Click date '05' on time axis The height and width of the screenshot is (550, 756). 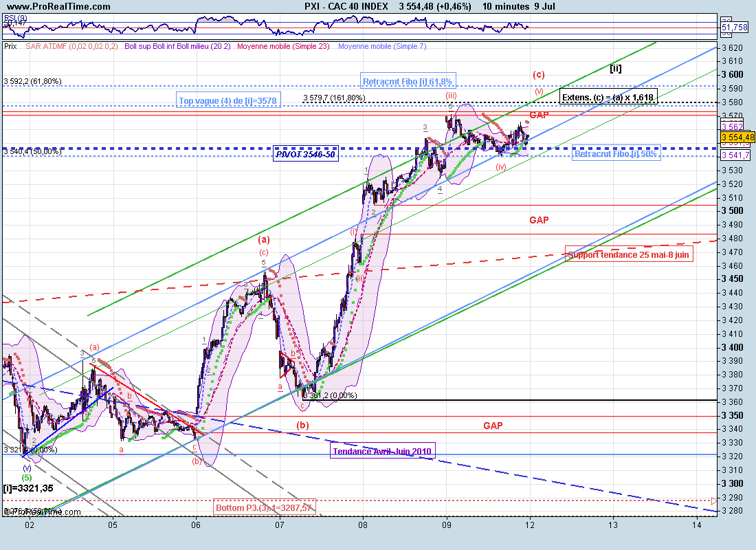[x=112, y=525]
